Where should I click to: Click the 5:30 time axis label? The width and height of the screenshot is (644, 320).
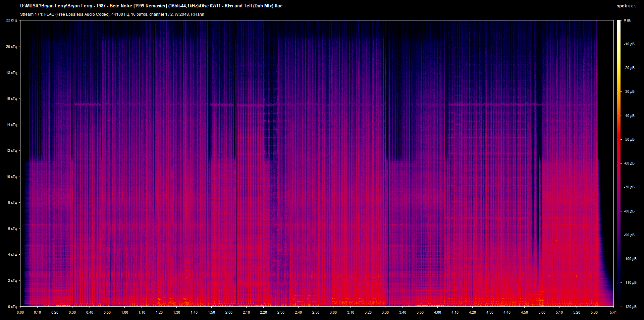[594, 312]
